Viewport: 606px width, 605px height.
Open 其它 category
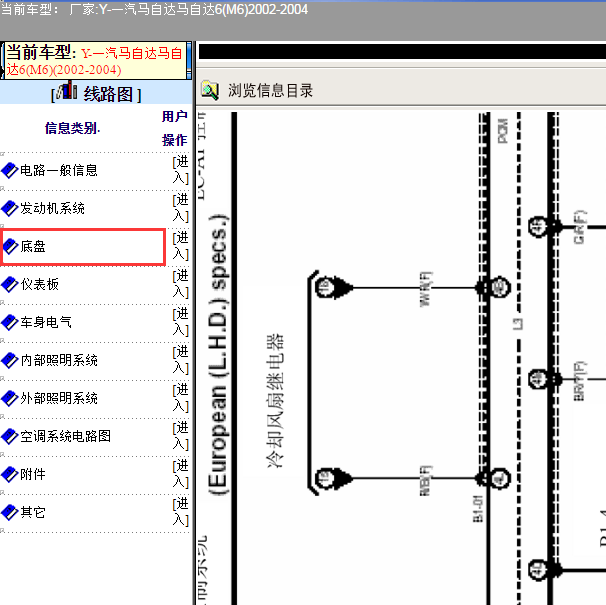click(33, 512)
